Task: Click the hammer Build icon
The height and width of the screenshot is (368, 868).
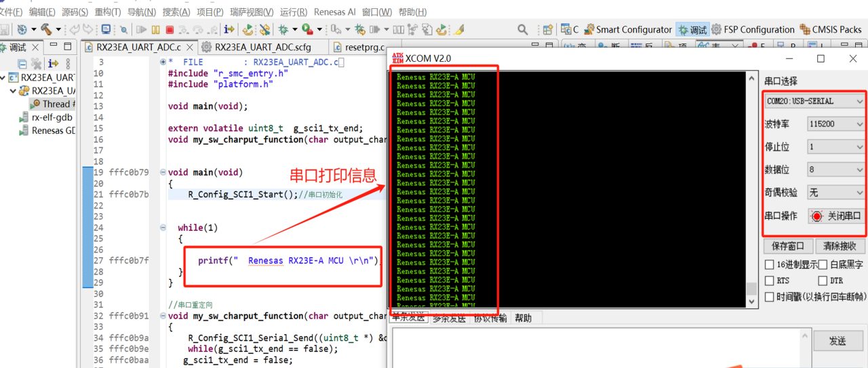Action: (46, 29)
